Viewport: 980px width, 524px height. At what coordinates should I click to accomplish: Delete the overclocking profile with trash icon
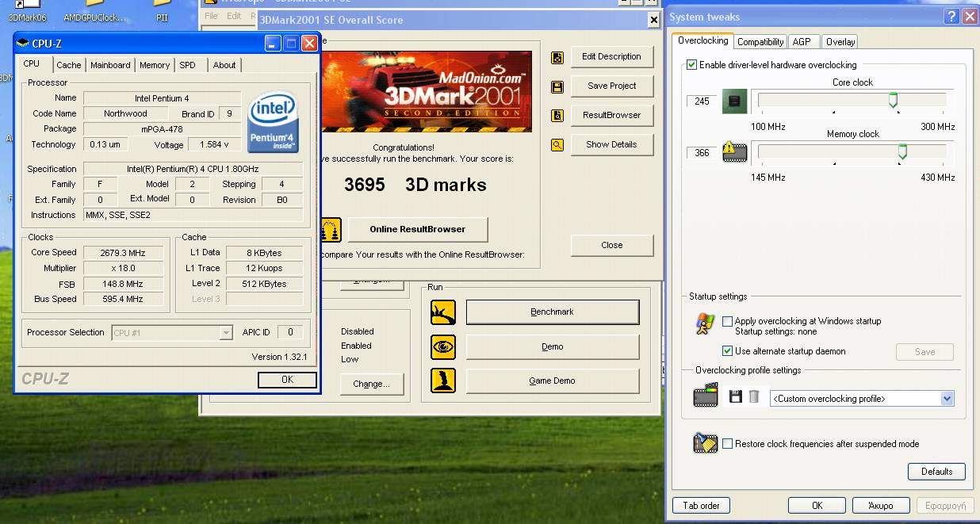click(754, 396)
